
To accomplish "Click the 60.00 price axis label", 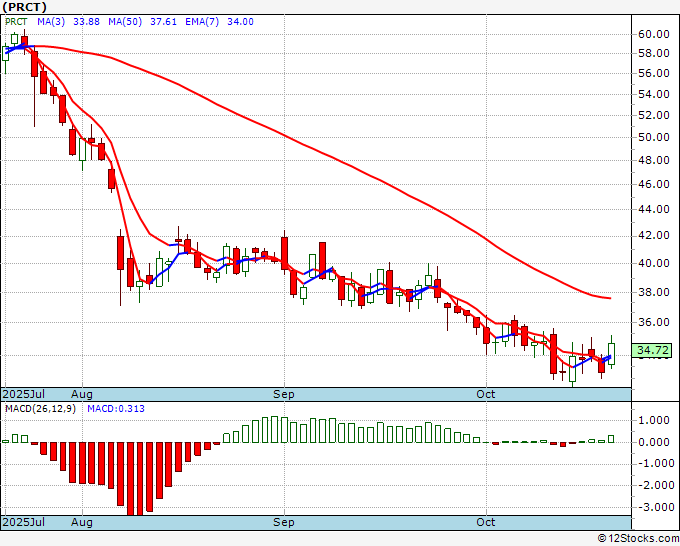I will pos(654,34).
